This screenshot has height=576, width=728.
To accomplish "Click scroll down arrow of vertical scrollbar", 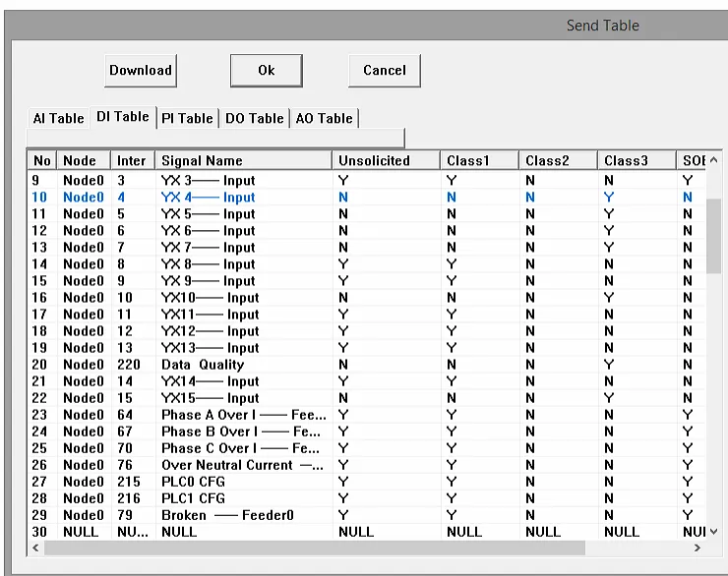I will pos(714,532).
